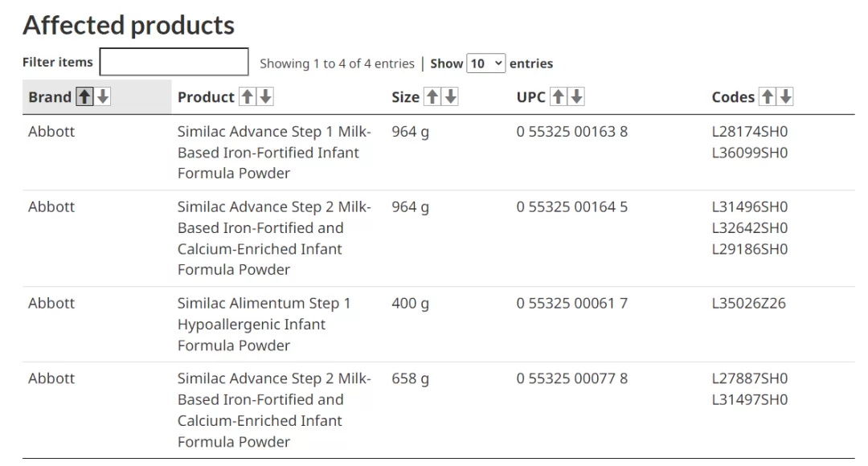Sort Size column descending arrow
This screenshot has width=868, height=466.
point(451,97)
